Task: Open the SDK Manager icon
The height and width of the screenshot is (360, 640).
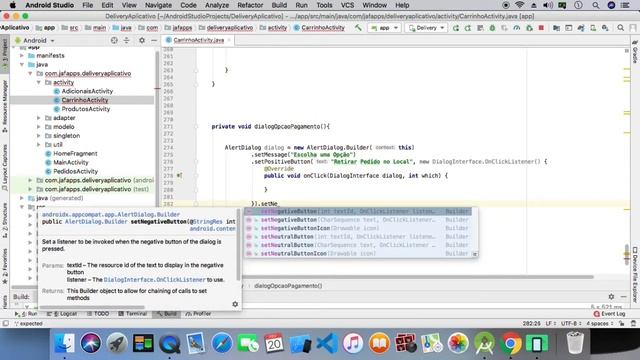Action: click(x=605, y=28)
